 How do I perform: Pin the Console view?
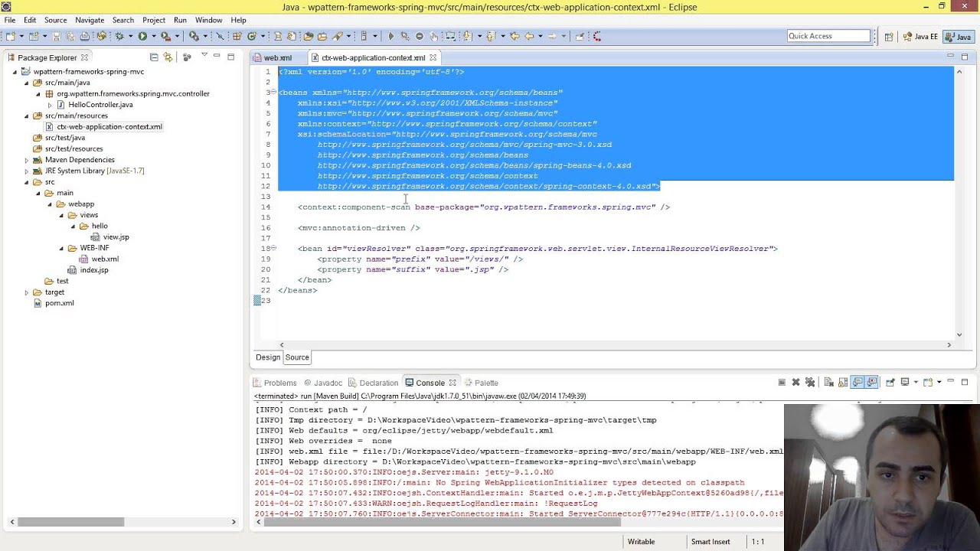pyautogui.click(x=890, y=383)
